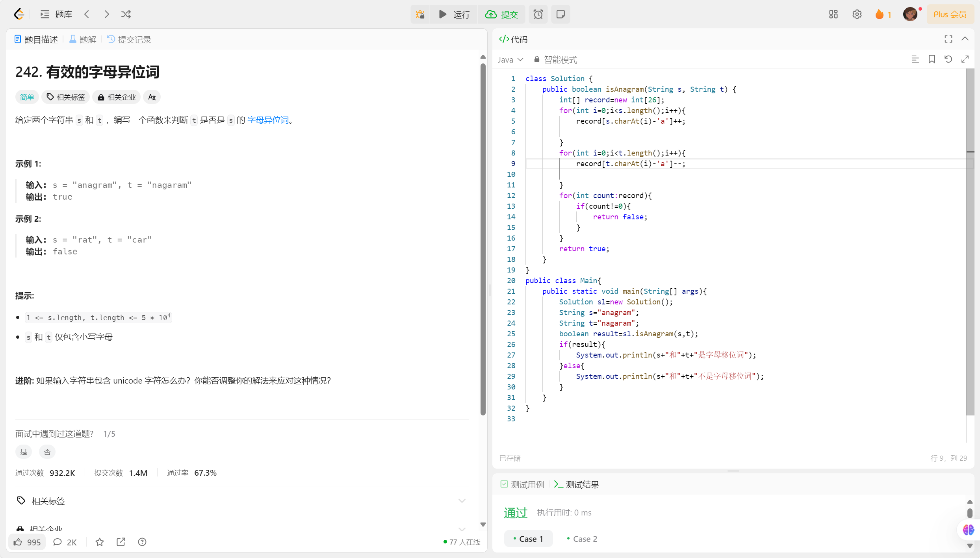Image resolution: width=980 pixels, height=558 pixels.
Task: Expand the 相关标签 section chevron
Action: coord(462,501)
